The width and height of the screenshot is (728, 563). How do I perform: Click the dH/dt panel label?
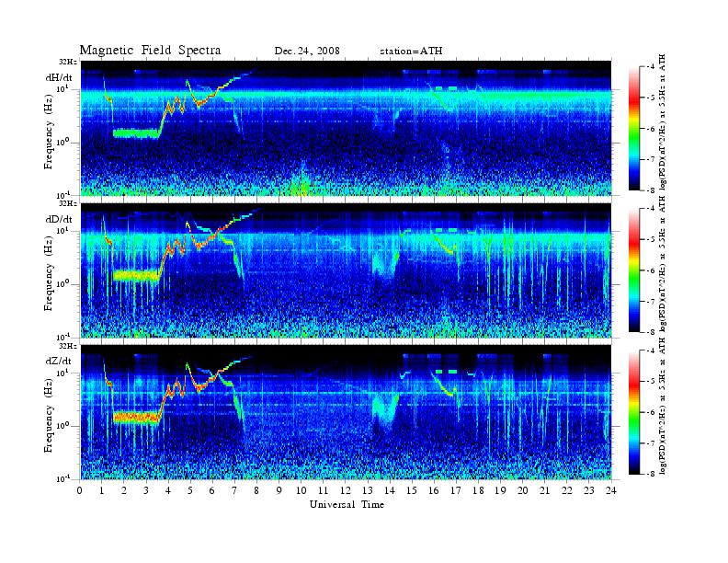[59, 78]
